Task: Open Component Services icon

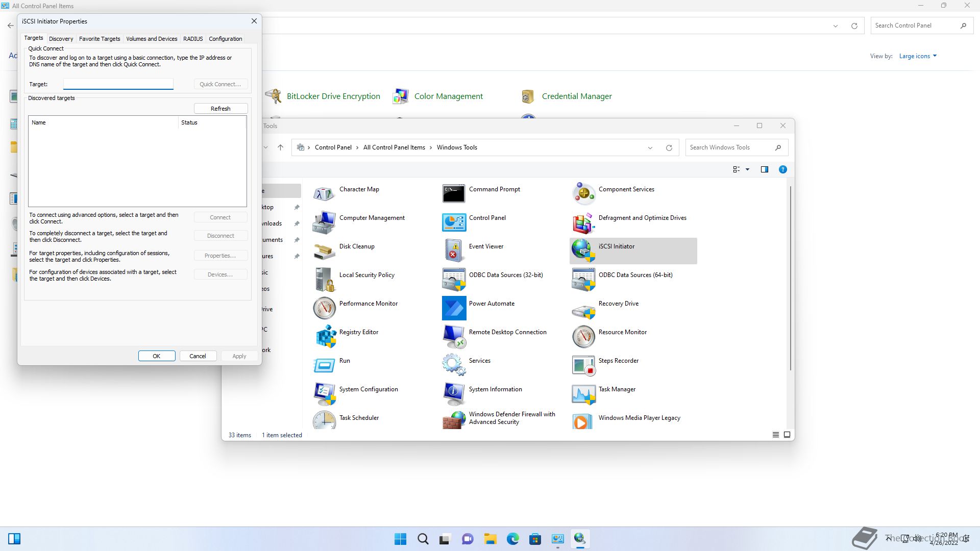Action: [x=583, y=193]
